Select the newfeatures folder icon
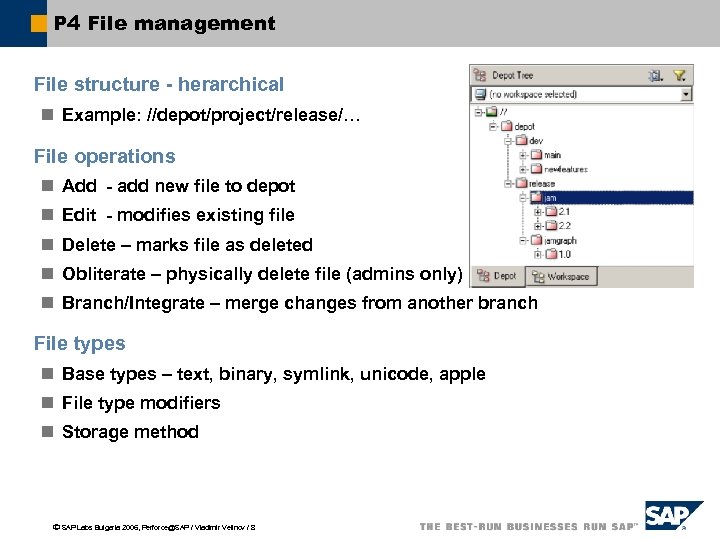720x540 pixels. pos(536,169)
